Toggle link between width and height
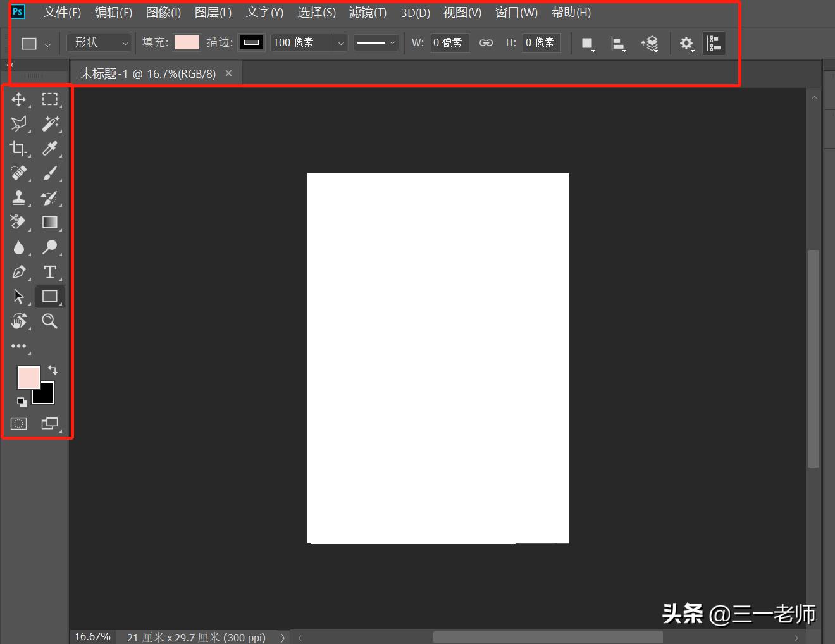835x644 pixels. [x=486, y=43]
